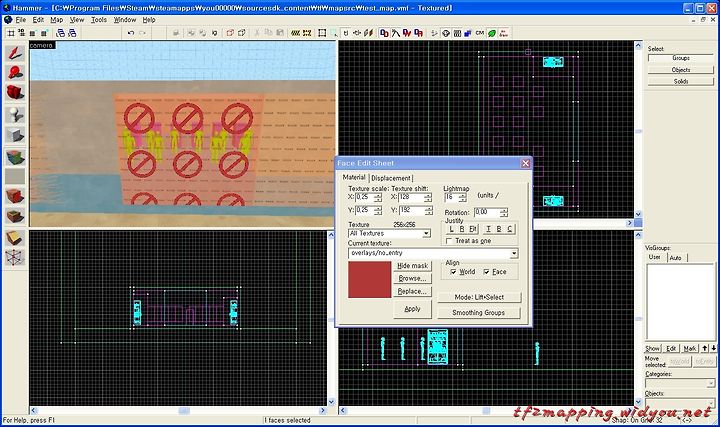The width and height of the screenshot is (720, 427).
Task: Select the Block tool grey cube
Action: (15, 135)
